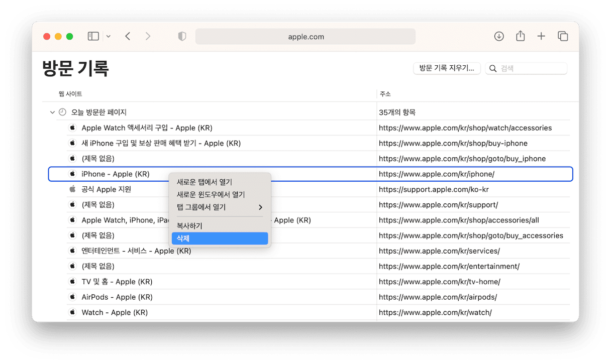Click the Share icon

tap(521, 36)
